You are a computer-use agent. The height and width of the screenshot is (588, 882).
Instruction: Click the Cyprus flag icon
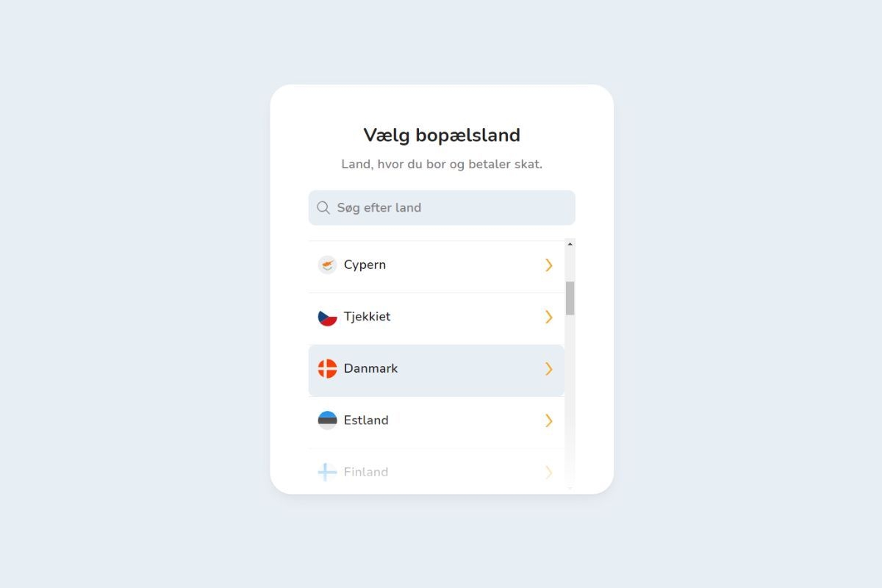click(327, 265)
